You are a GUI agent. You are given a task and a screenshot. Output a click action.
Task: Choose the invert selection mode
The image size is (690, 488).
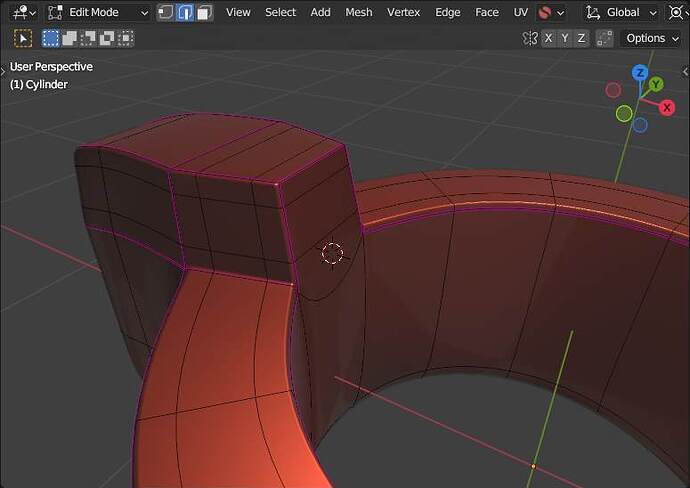point(107,38)
